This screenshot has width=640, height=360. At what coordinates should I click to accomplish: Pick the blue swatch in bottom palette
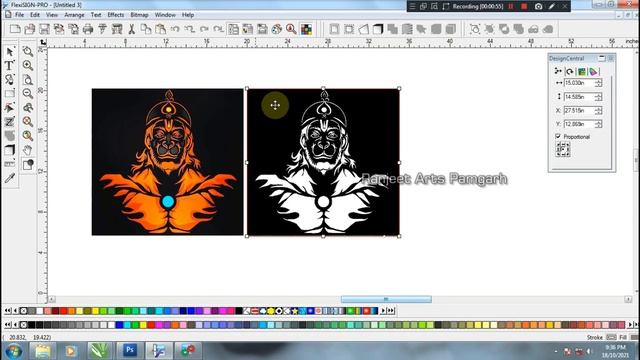coord(119,325)
